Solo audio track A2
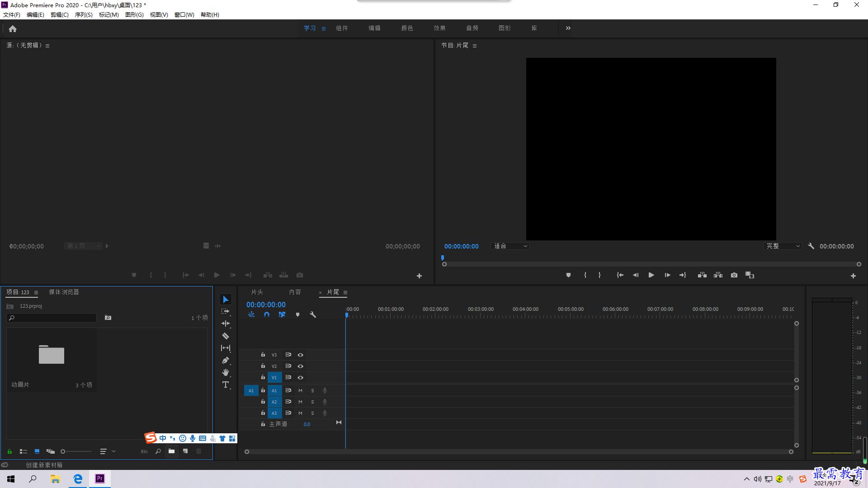The height and width of the screenshot is (488, 868). (312, 402)
